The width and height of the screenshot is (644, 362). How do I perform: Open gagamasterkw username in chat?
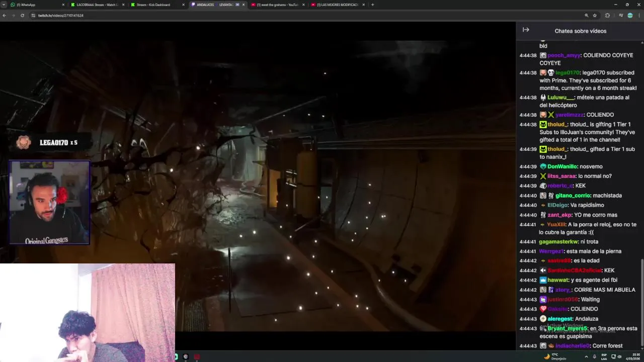[558, 242]
